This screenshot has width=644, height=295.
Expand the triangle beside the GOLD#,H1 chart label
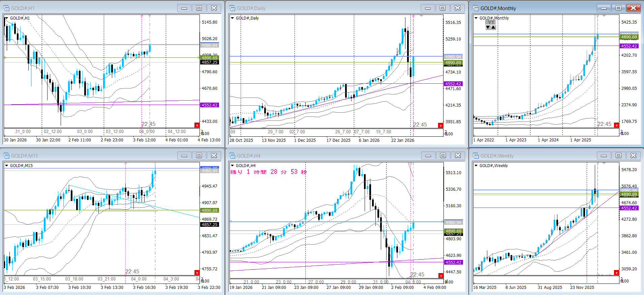(6, 18)
